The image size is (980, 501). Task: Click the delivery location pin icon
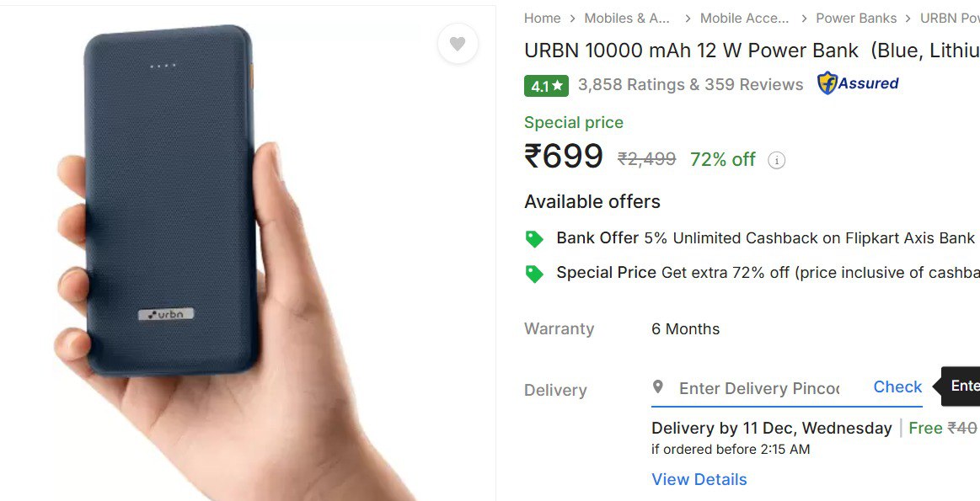point(658,386)
